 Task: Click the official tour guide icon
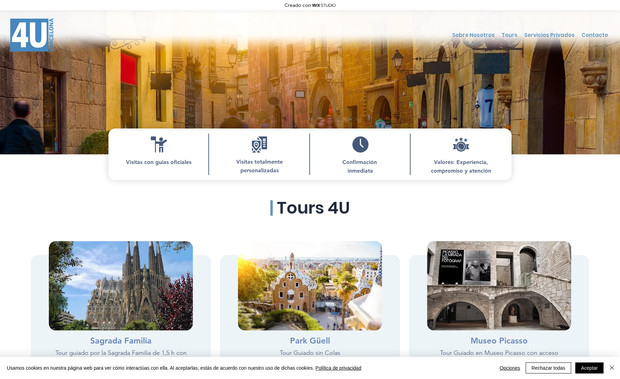click(159, 144)
